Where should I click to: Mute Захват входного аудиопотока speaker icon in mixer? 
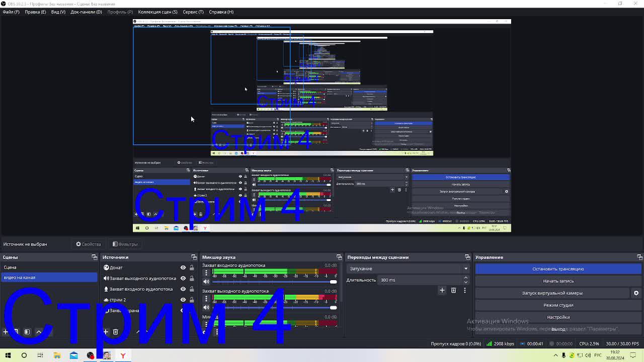click(206, 282)
